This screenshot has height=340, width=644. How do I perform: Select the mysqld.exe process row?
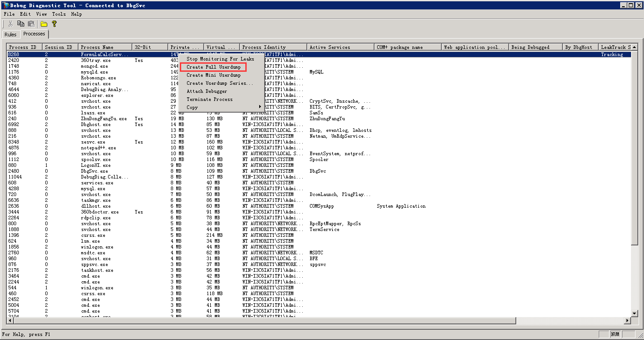click(319, 72)
